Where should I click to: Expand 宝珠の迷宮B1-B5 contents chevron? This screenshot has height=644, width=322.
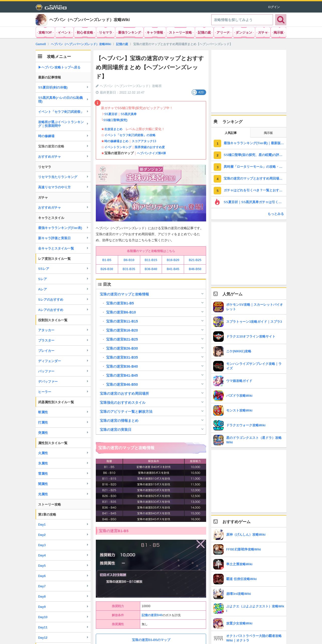pyautogui.click(x=202, y=303)
